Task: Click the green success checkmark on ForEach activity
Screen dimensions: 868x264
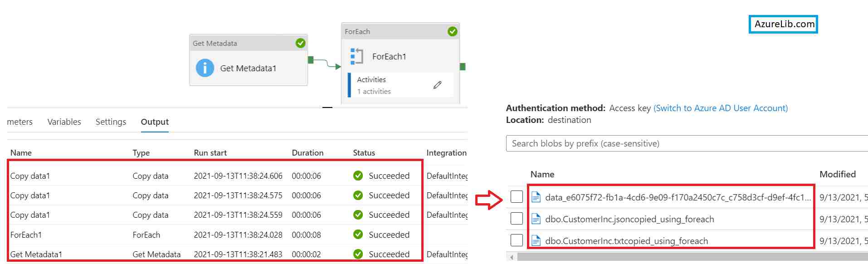Action: pyautogui.click(x=452, y=31)
